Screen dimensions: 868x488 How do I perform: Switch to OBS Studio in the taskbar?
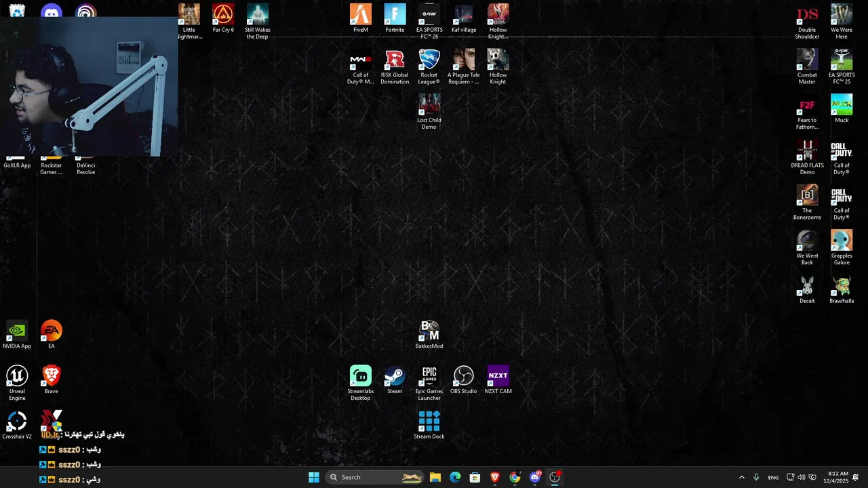(x=555, y=477)
